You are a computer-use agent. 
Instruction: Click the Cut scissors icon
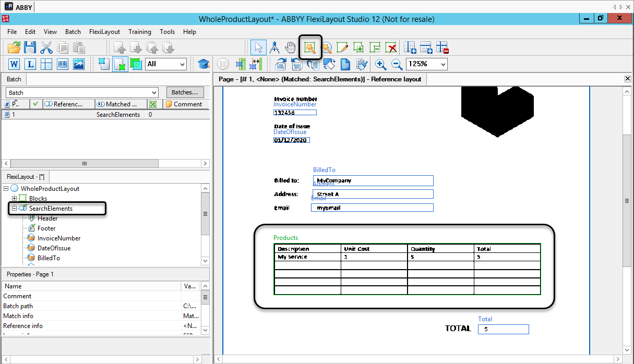[46, 47]
